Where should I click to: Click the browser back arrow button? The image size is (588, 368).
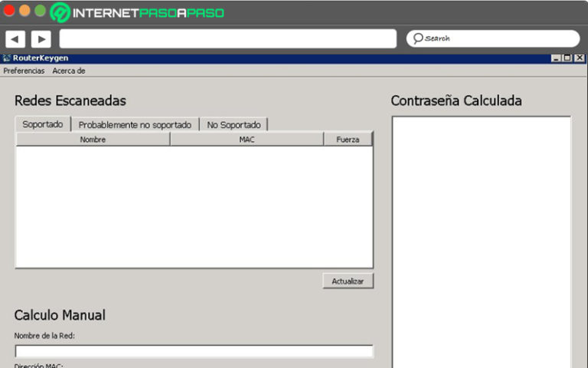tap(15, 39)
